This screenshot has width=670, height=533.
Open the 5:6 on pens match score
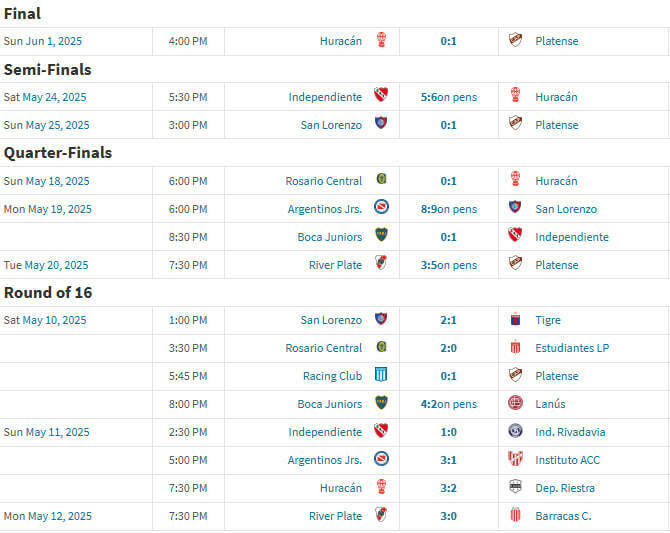[449, 97]
